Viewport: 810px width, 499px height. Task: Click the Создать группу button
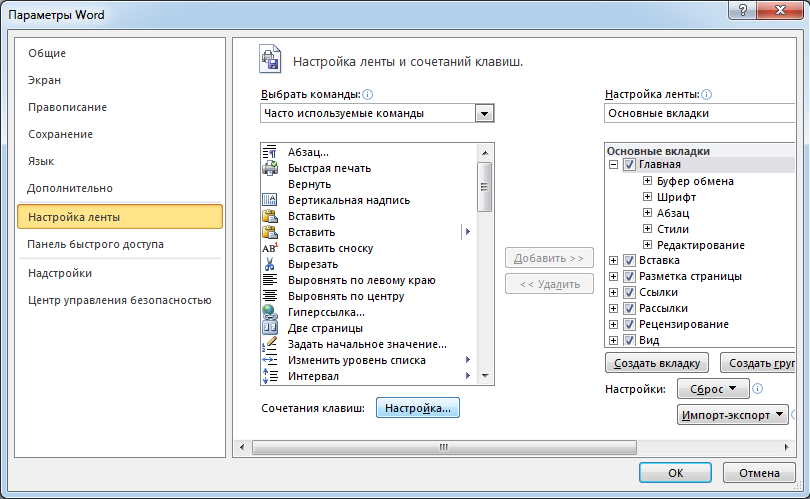click(x=758, y=363)
